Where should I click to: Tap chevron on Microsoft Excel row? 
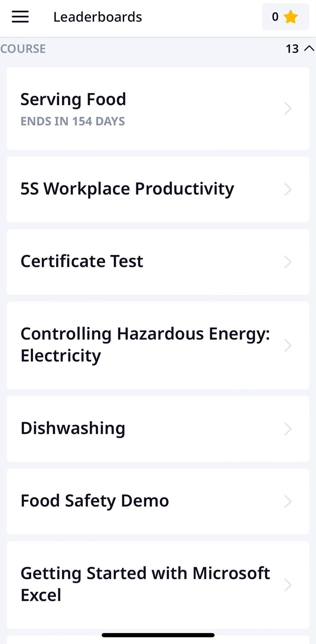tap(288, 585)
